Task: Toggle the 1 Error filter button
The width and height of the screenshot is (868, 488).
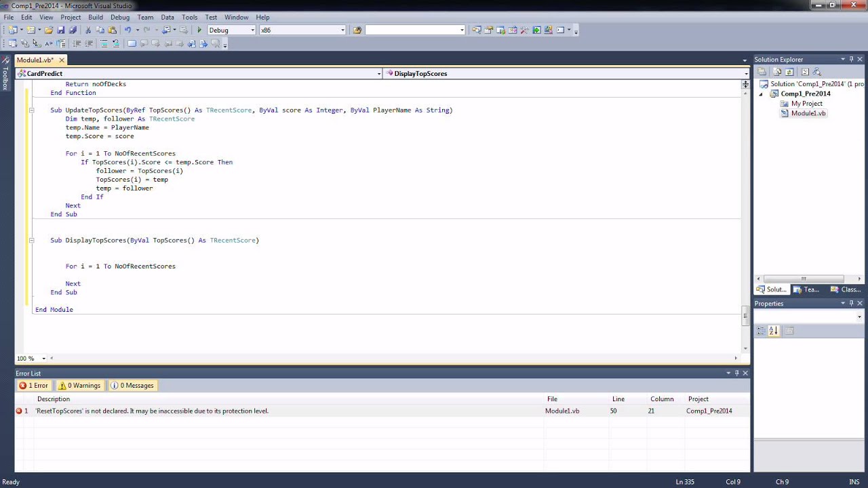Action: [x=33, y=385]
